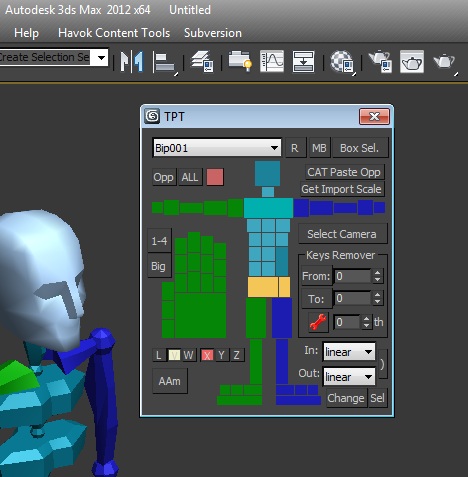Open Schematic View icon
This screenshot has width=468, height=477.
[303, 61]
